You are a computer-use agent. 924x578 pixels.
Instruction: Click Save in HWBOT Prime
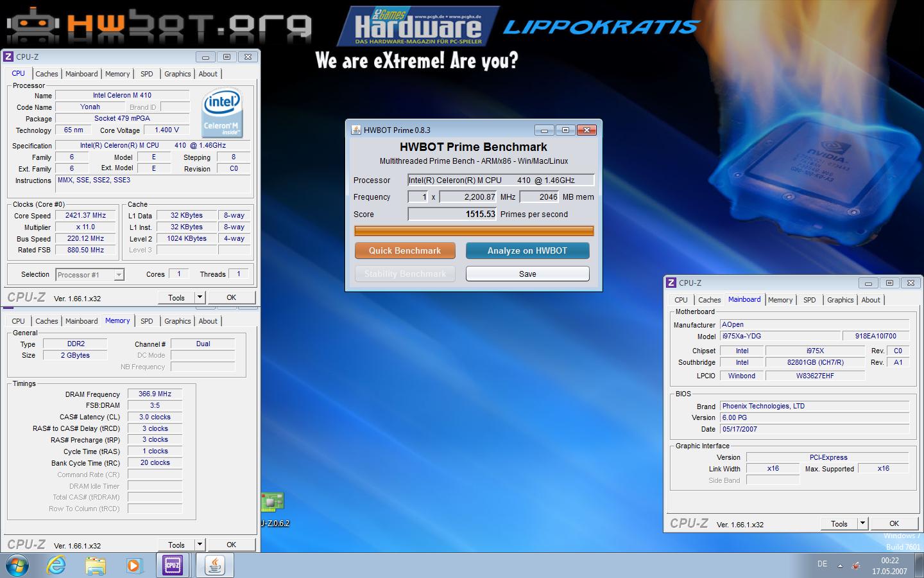(527, 274)
